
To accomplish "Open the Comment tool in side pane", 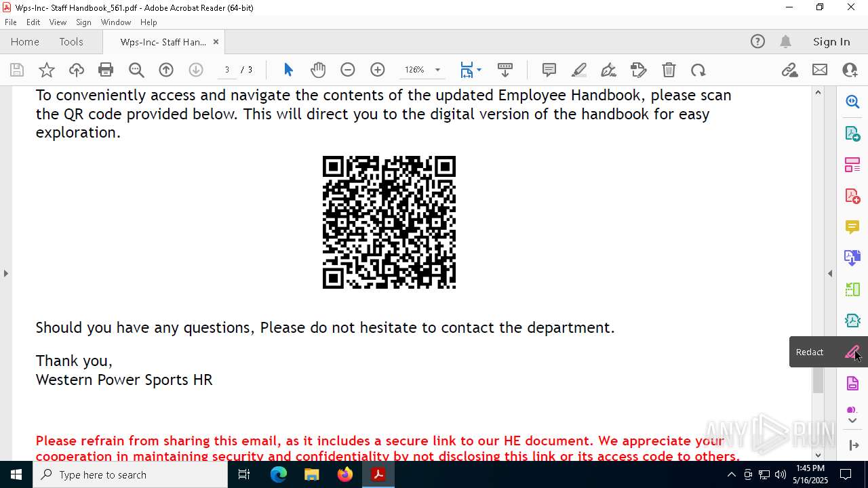I will tap(852, 227).
